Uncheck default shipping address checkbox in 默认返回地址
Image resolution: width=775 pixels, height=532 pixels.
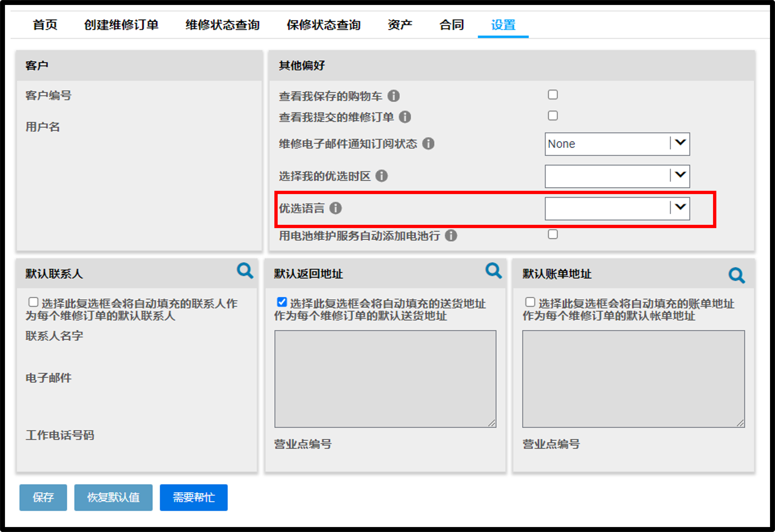pyautogui.click(x=282, y=302)
